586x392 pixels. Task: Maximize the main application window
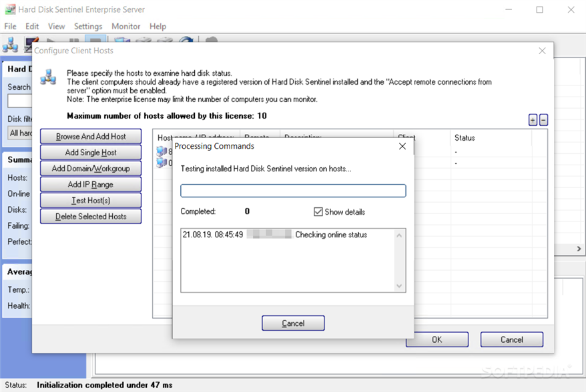pos(539,10)
